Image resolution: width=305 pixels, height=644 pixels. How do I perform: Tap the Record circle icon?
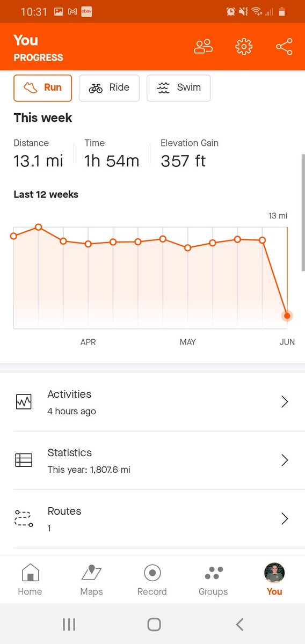(x=152, y=573)
